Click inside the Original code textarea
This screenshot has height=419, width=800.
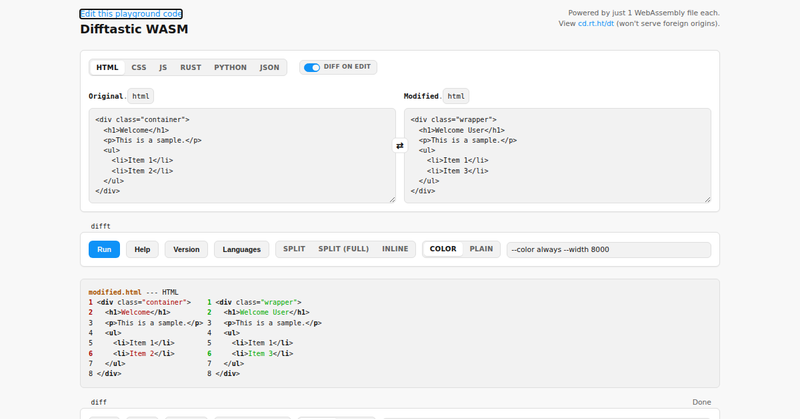pyautogui.click(x=242, y=156)
